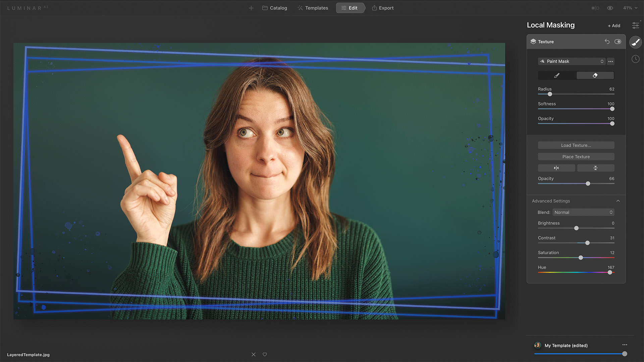The height and width of the screenshot is (362, 644).
Task: Toggle the compare split view icon
Action: 595,8
